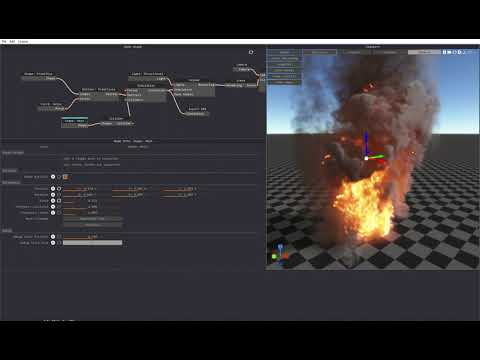Open the File menu
480x360 pixels.
coord(4,42)
